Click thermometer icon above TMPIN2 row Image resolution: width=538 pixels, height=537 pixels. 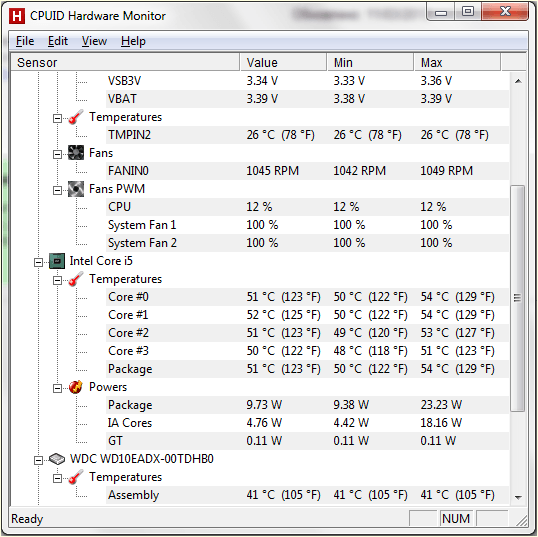(x=76, y=117)
